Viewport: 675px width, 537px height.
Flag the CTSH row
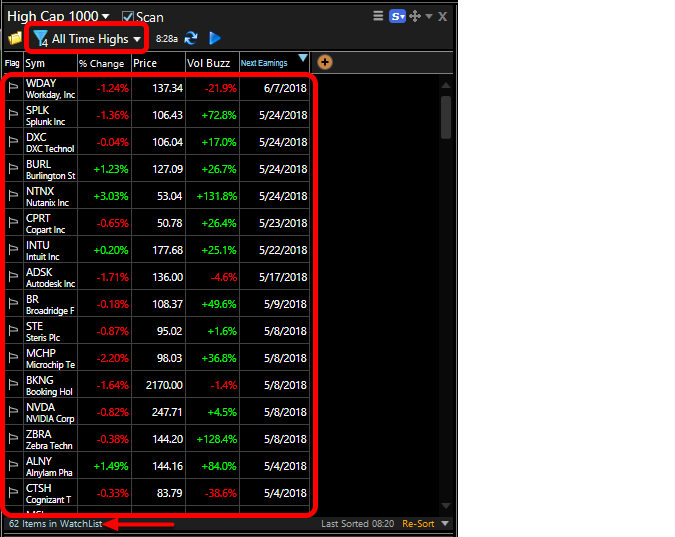(x=13, y=493)
